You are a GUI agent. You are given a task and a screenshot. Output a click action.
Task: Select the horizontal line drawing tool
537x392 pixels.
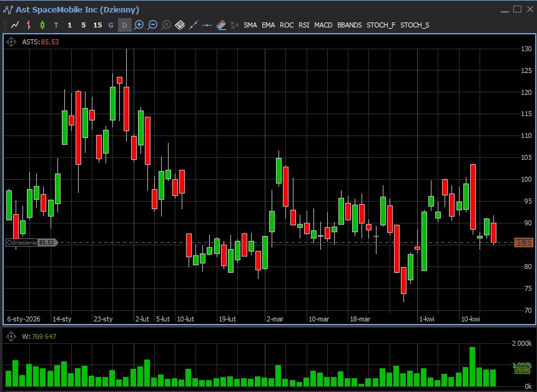coord(207,25)
